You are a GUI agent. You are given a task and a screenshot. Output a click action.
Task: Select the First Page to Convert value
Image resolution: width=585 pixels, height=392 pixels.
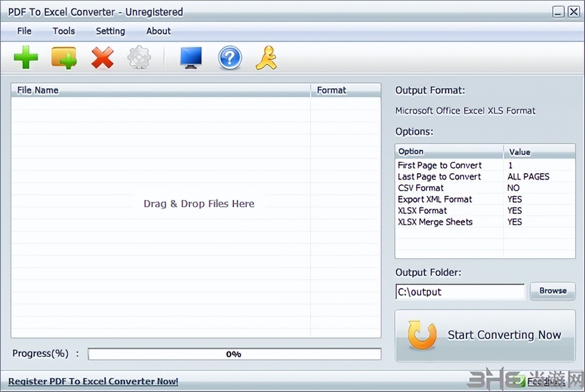pyautogui.click(x=510, y=165)
